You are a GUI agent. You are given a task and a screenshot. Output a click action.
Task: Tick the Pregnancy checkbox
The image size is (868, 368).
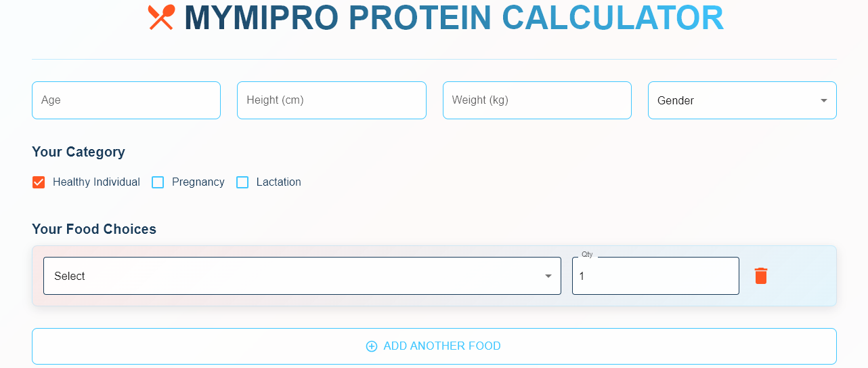[x=158, y=182]
